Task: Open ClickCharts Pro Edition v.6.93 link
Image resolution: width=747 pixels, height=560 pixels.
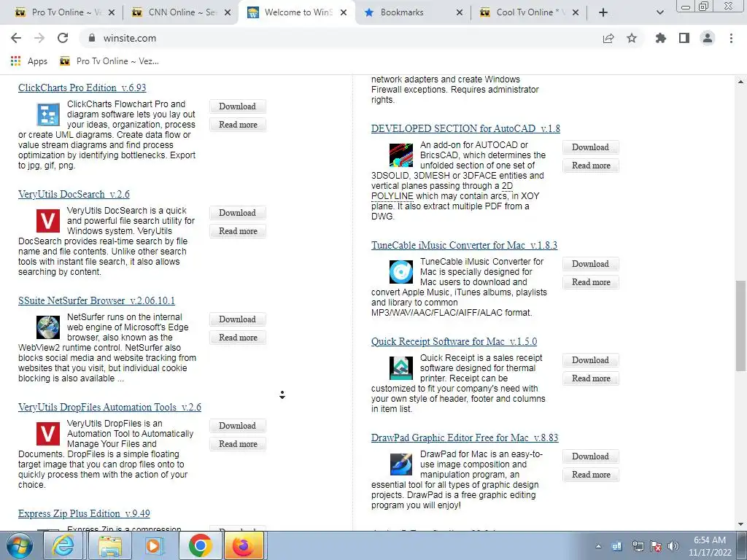Action: (x=82, y=87)
